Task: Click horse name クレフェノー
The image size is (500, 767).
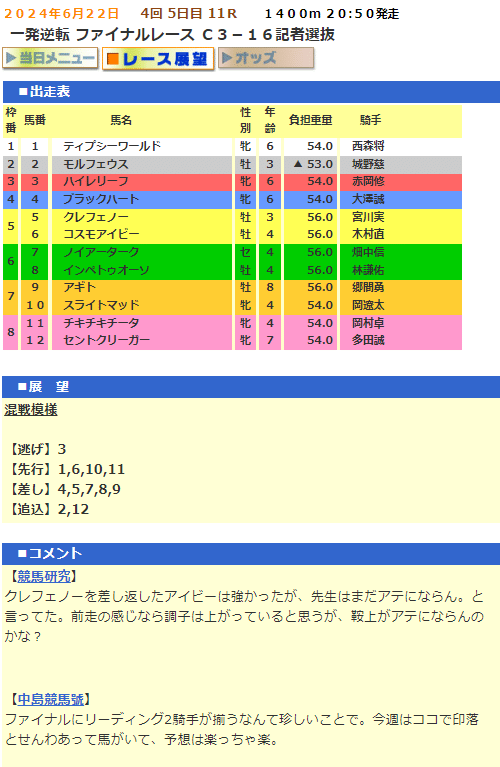Action: (x=96, y=217)
